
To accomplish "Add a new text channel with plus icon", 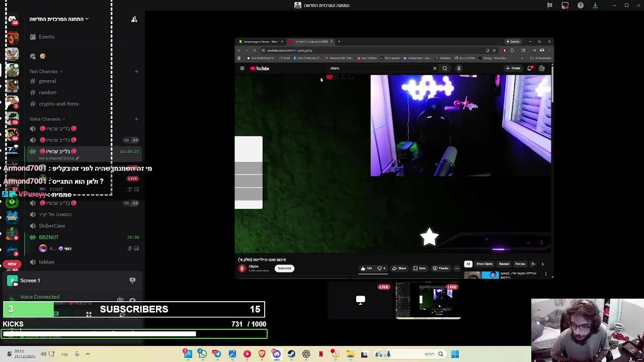I will pos(136,71).
